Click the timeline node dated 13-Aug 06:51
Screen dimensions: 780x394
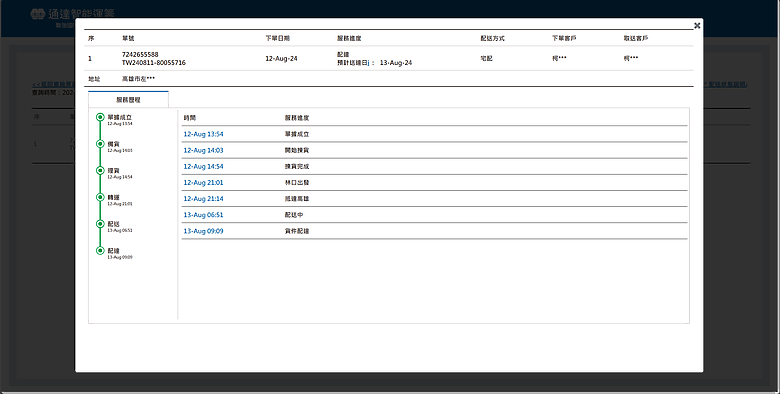(100, 224)
